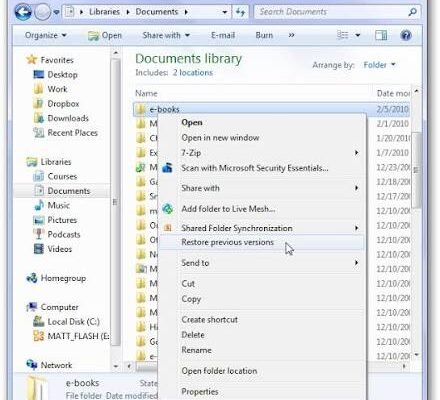Click the 2 locations link
Image resolution: width=440 pixels, height=400 pixels.
tap(193, 73)
